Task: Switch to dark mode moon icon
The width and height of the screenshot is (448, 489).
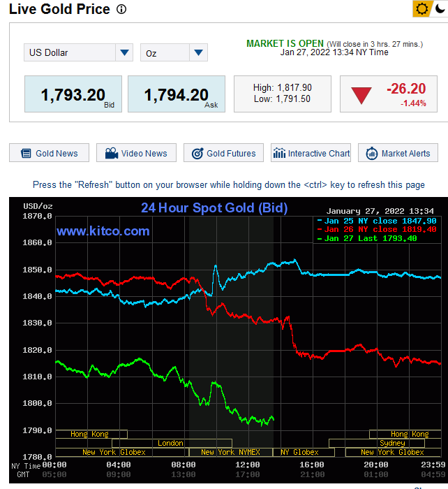Action: [x=440, y=8]
